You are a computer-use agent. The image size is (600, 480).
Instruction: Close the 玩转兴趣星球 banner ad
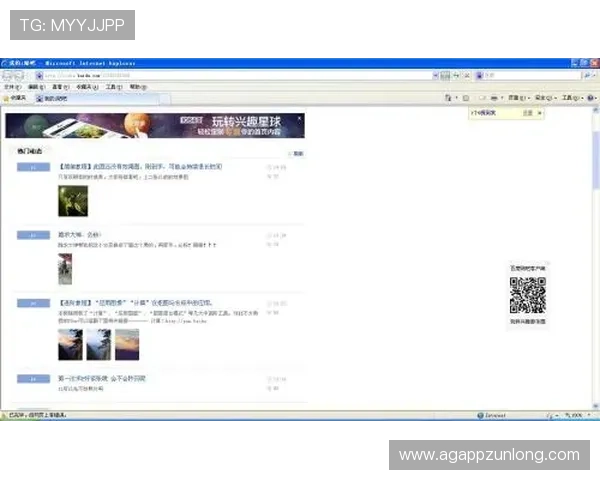tap(299, 119)
